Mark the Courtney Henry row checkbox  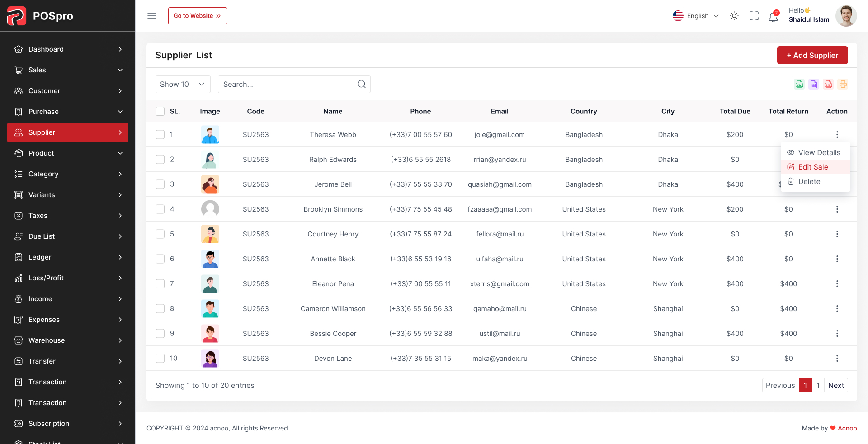coord(160,234)
